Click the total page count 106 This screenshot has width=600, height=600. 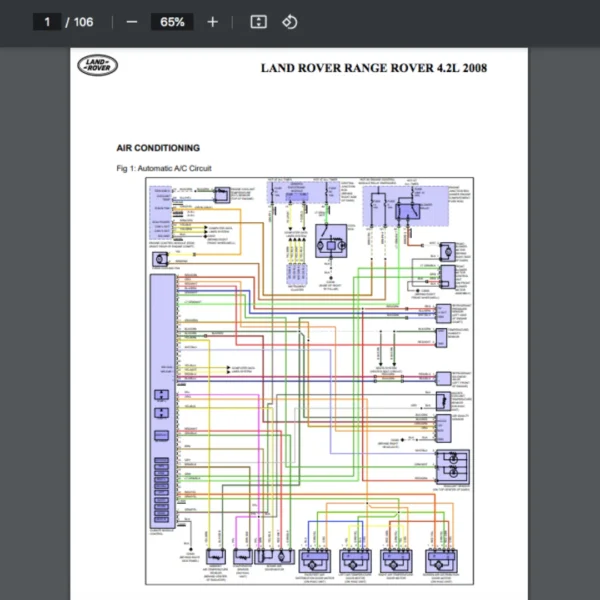(x=83, y=22)
